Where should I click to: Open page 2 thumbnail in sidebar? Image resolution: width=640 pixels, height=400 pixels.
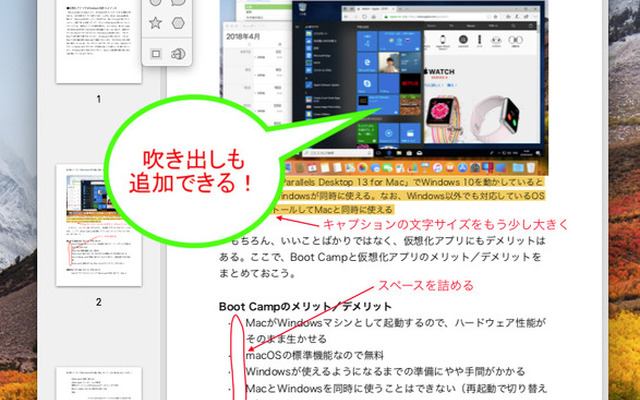[x=99, y=225]
